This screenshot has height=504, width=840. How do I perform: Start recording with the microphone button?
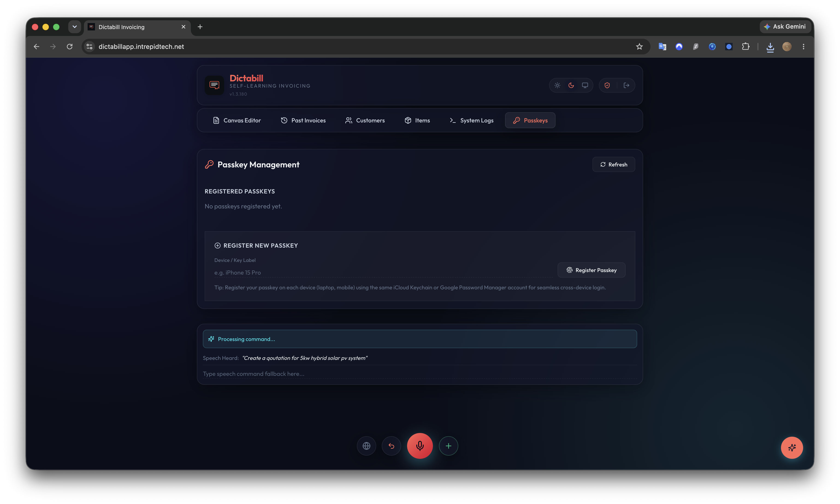(x=420, y=446)
